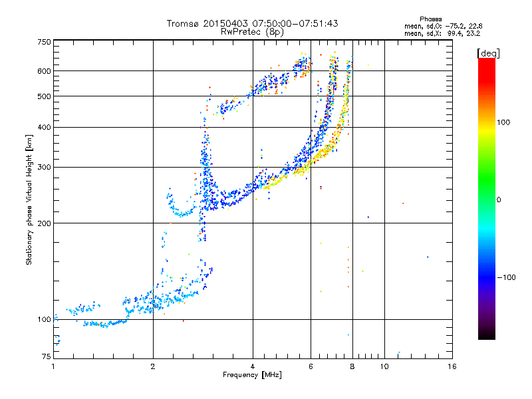Click the y-axis tick label "200"
This screenshot has width=532, height=399.
tap(44, 223)
